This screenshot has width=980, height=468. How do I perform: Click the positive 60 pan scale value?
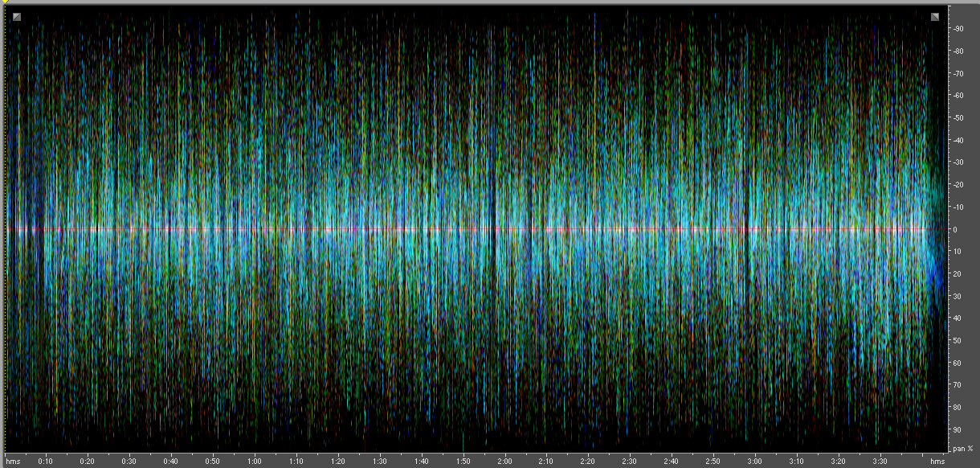coord(958,363)
